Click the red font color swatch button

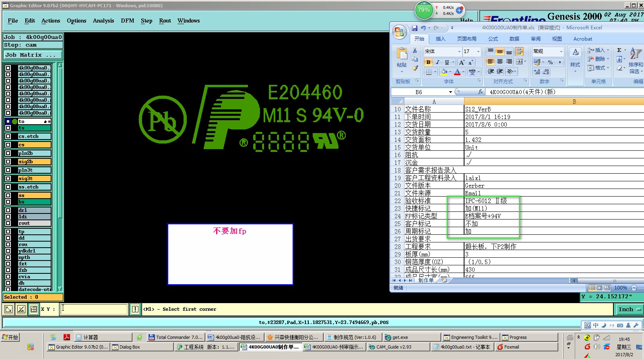pyautogui.click(x=457, y=72)
